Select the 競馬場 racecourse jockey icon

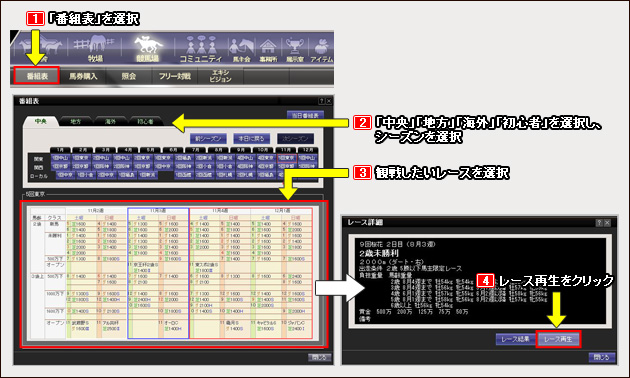148,48
